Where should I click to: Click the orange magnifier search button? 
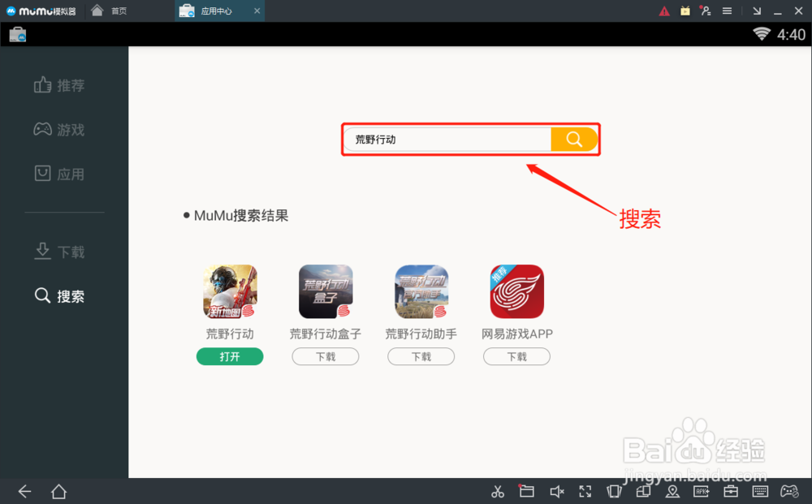point(574,140)
